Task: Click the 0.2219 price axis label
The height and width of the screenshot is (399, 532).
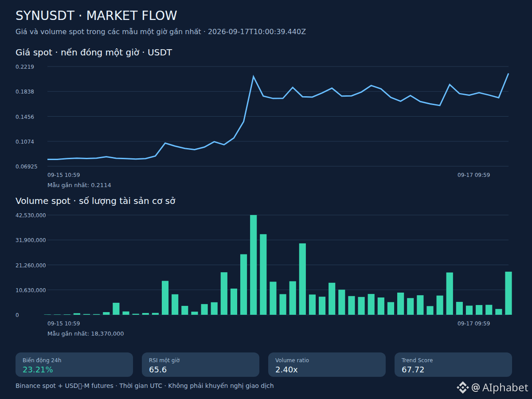Action: [25, 66]
